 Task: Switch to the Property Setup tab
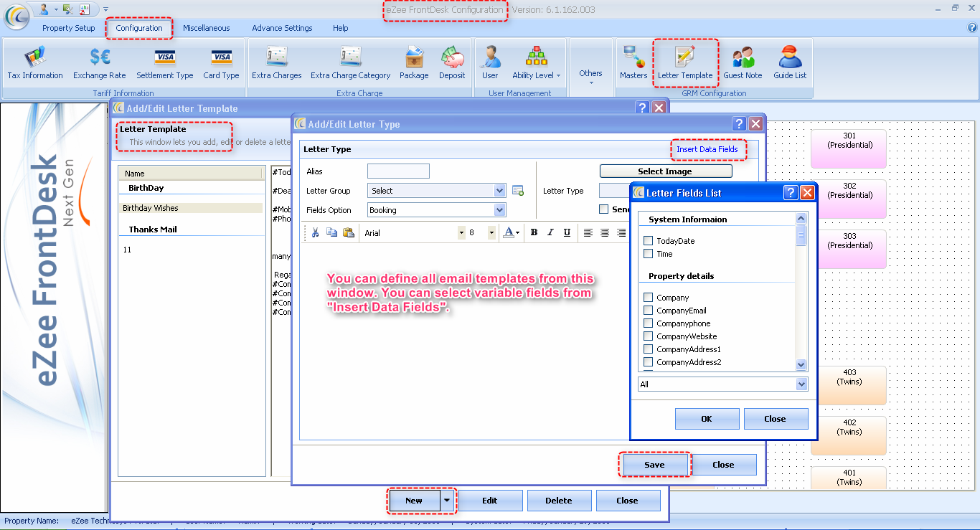(x=69, y=28)
